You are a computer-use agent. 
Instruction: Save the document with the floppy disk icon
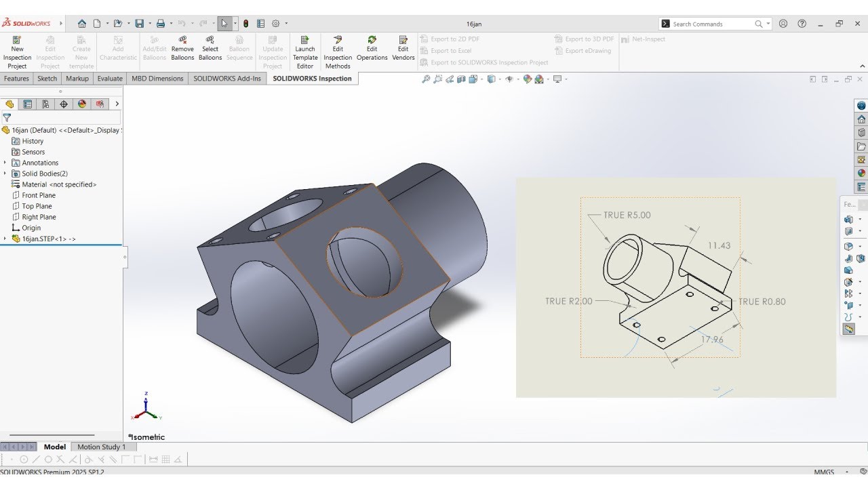[x=139, y=24]
